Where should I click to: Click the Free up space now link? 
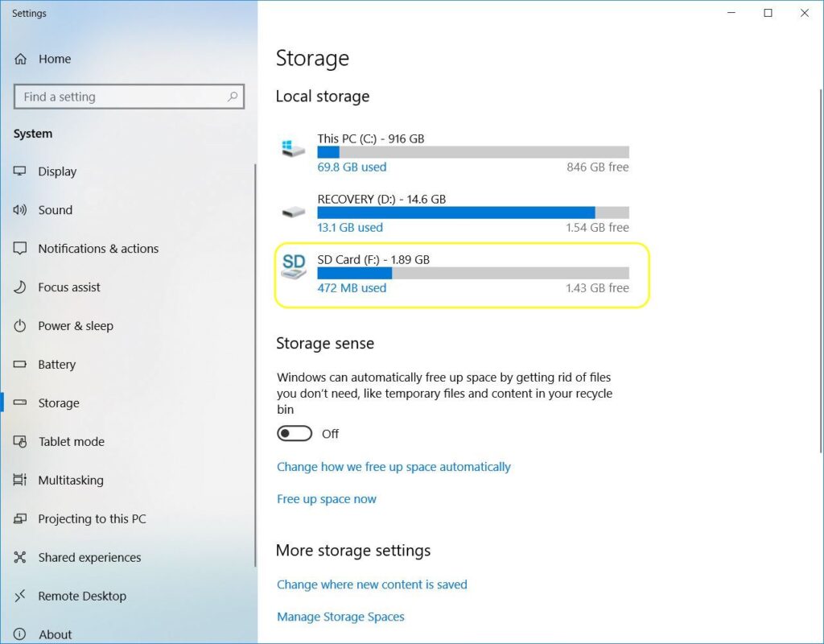[x=327, y=498]
